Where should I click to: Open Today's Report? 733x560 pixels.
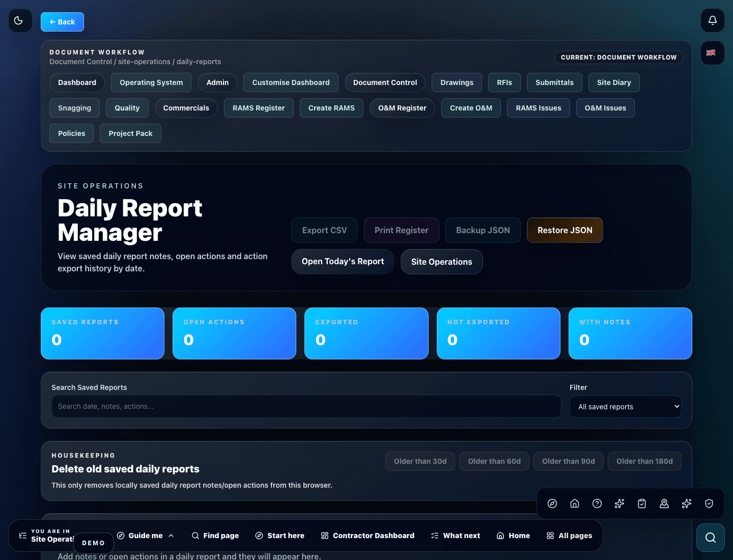click(x=343, y=262)
